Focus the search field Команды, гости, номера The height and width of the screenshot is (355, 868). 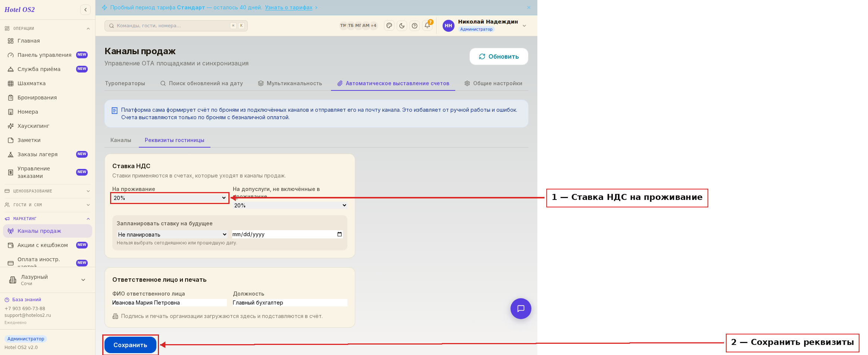176,26
